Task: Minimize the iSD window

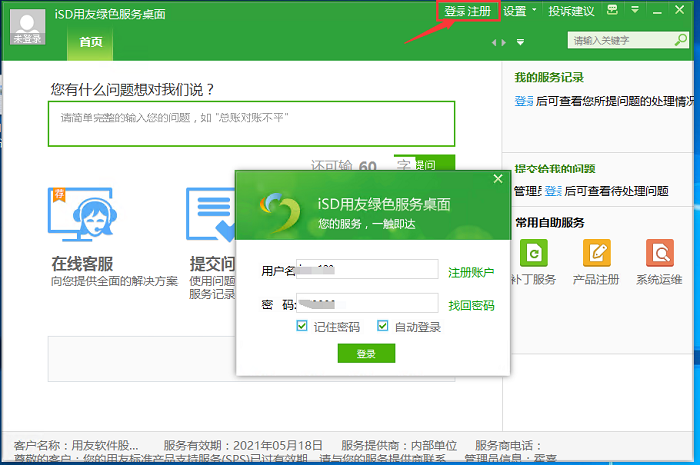Action: click(x=657, y=11)
